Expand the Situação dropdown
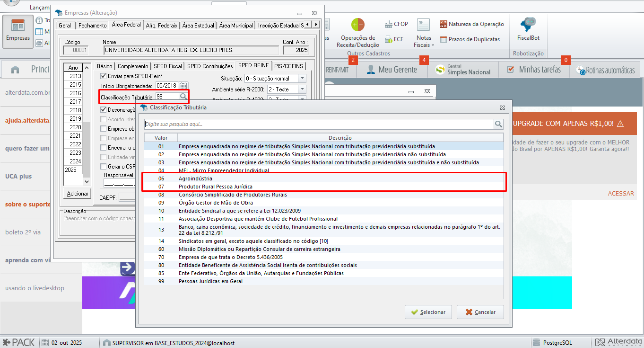 (302, 79)
